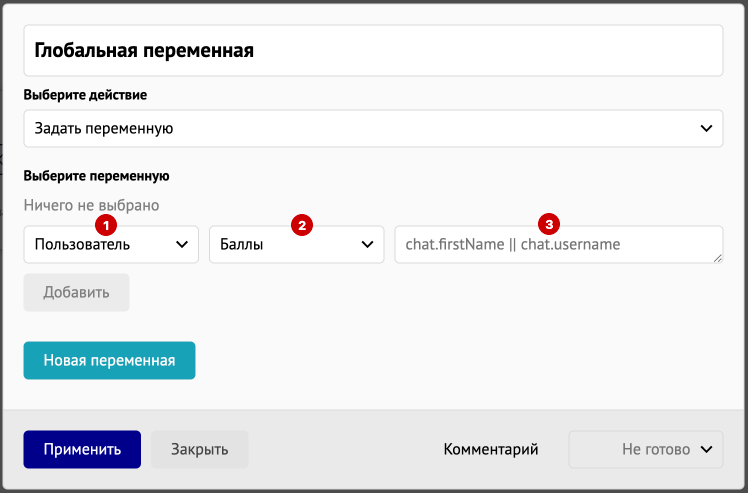Click resize handle of value textarea
Screen dimensions: 748x493
tap(718, 258)
